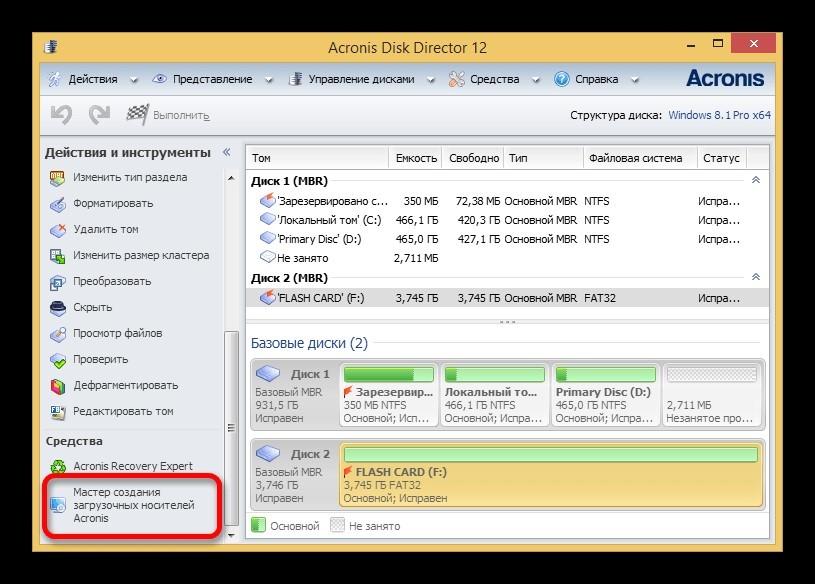
Task: Click Мастер создания загрузочных носителей Acronis
Action: 134,505
